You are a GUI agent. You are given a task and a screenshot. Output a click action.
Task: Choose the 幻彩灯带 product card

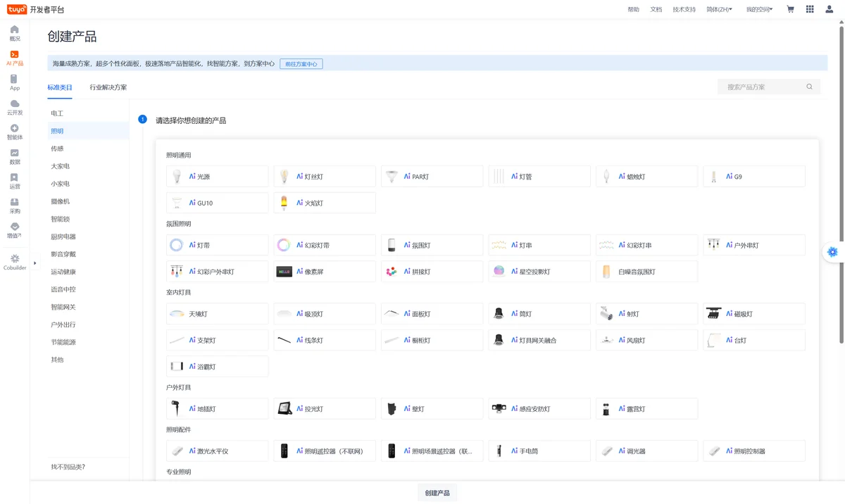pos(325,246)
